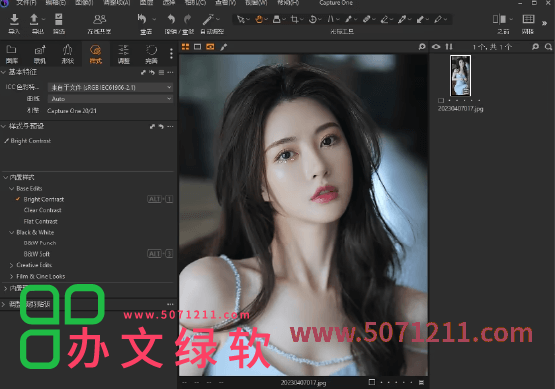
Task: Open the Help (帮助) menu
Action: [288, 3]
